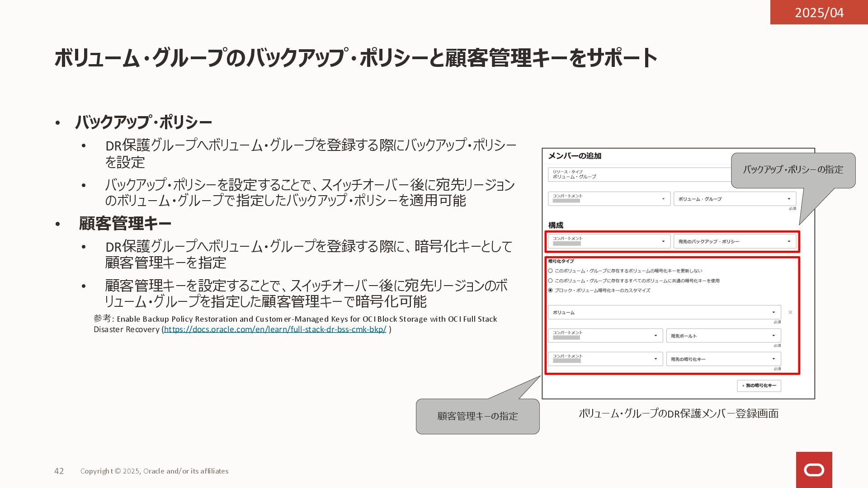Expand the ボリューム selection dropdown
The image size is (868, 488).
point(664,312)
